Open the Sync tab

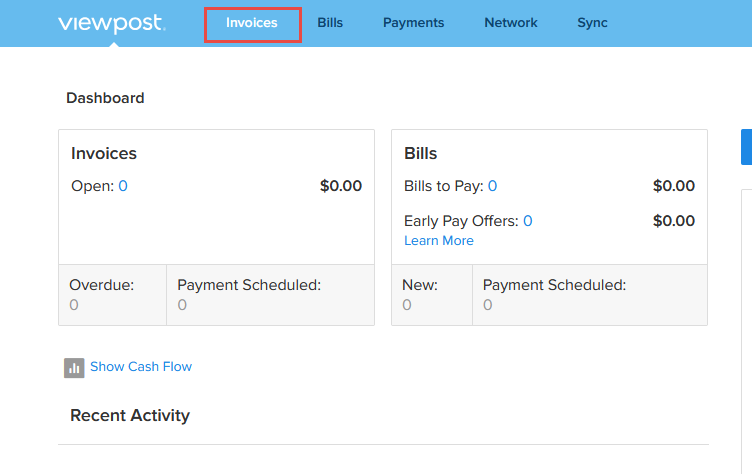[592, 23]
